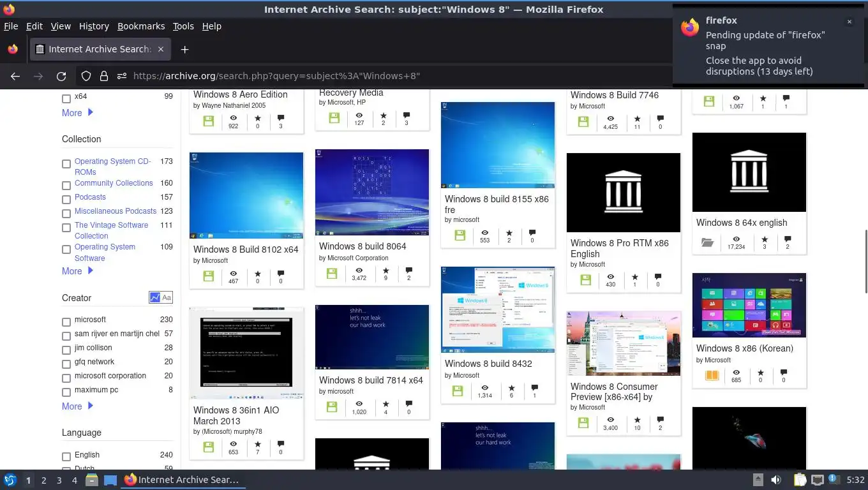
Task: Open Firefox View icon in tab bar
Action: (x=13, y=49)
